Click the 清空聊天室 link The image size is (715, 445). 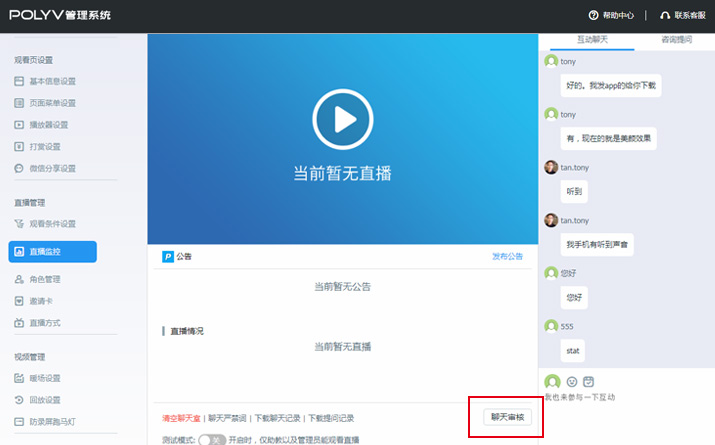pyautogui.click(x=181, y=418)
